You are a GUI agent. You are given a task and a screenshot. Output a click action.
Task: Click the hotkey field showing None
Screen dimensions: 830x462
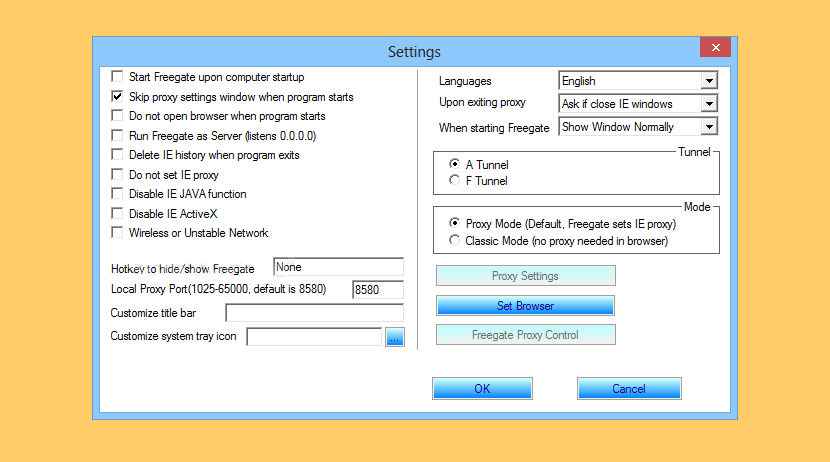click(338, 267)
